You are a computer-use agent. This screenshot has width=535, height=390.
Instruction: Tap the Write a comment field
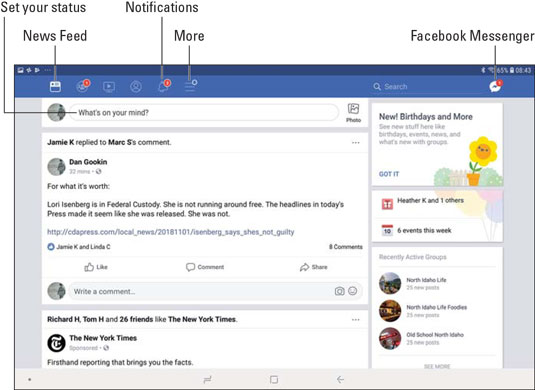[215, 291]
